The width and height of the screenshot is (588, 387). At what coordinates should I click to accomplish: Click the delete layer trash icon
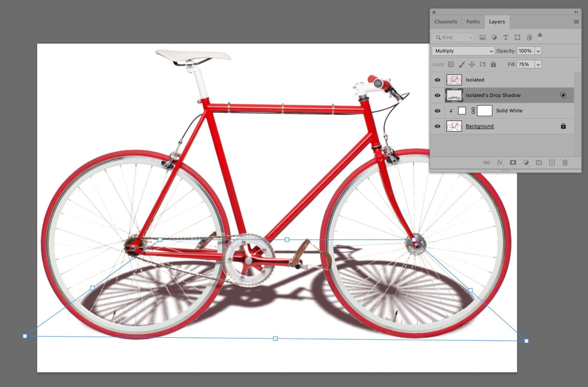click(565, 162)
